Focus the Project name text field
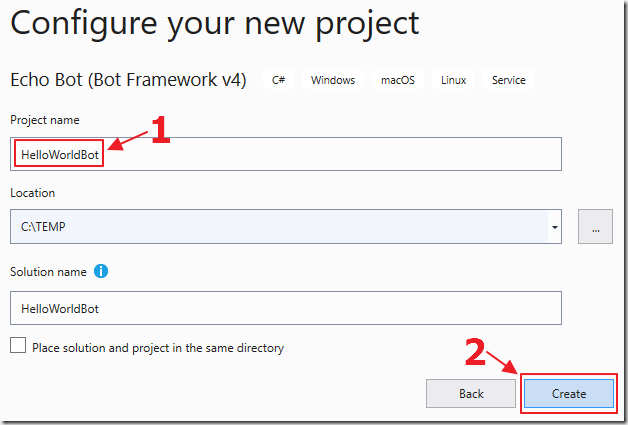628x425 pixels. tap(286, 154)
